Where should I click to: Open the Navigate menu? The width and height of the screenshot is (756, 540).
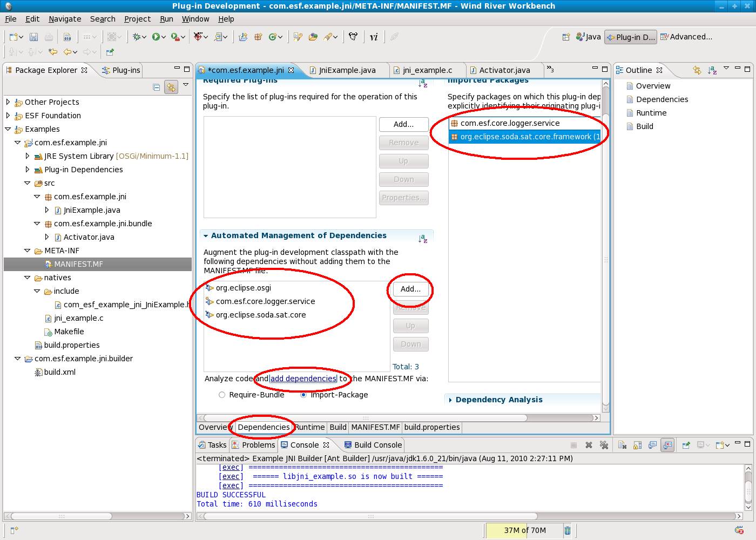click(65, 19)
